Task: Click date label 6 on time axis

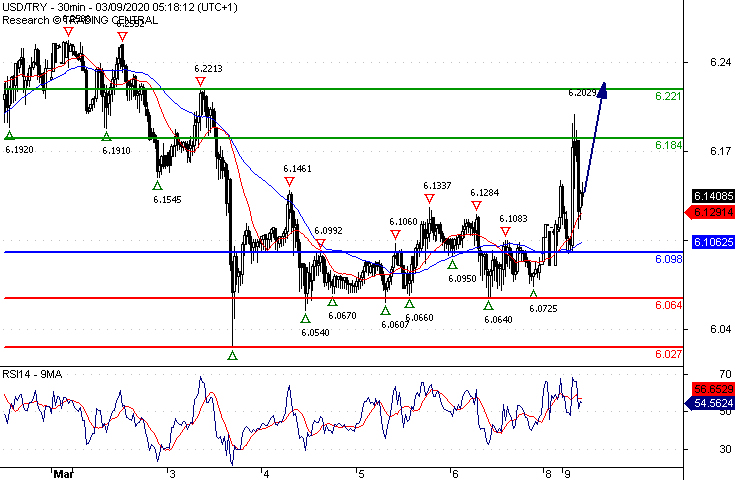Action: point(455,474)
